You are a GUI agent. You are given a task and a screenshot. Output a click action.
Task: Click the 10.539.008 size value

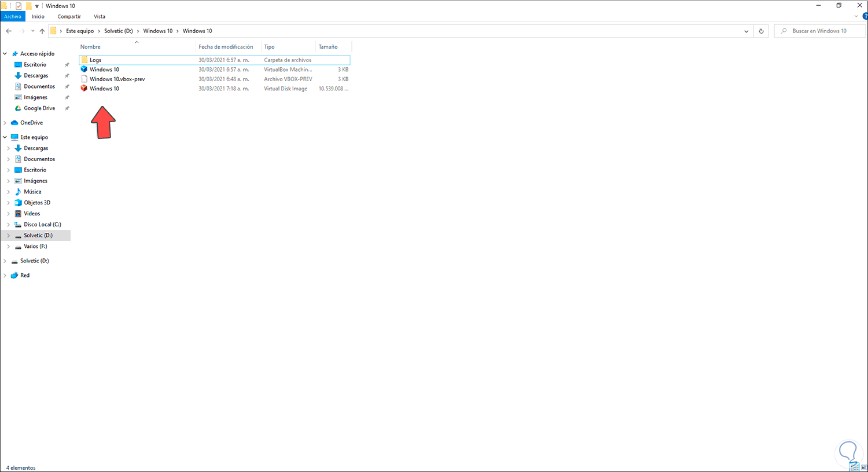tap(333, 89)
